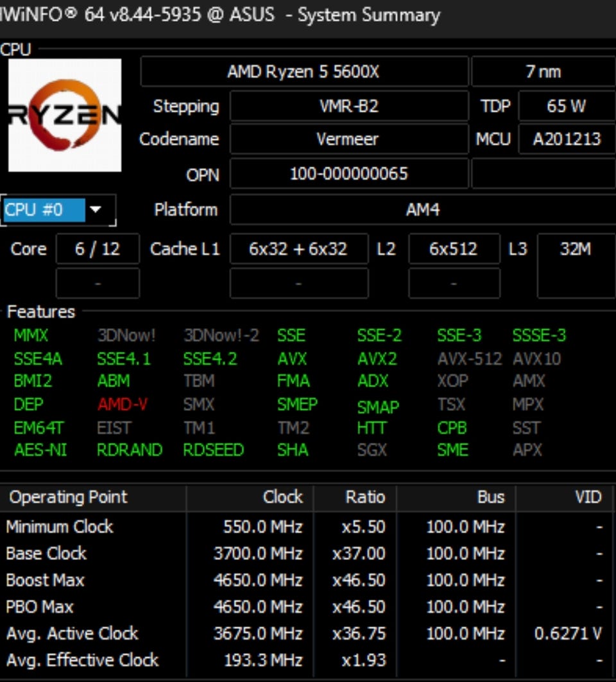Click the RDSEED feature label
Viewport: 616px width, 682px height.
tap(214, 450)
